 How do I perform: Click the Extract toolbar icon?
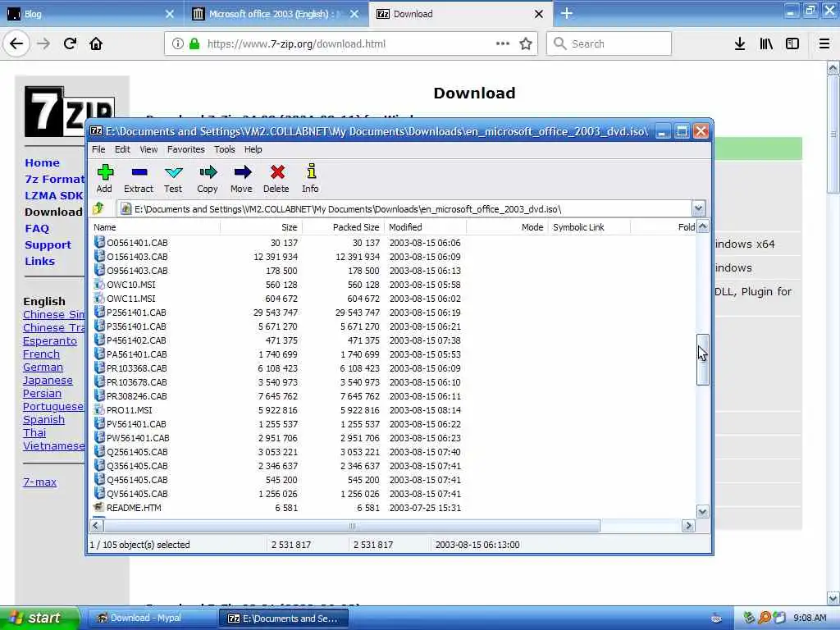tap(139, 172)
